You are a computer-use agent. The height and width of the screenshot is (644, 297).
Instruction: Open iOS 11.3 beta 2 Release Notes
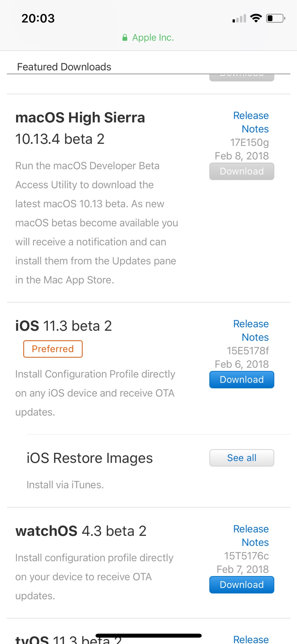click(251, 330)
